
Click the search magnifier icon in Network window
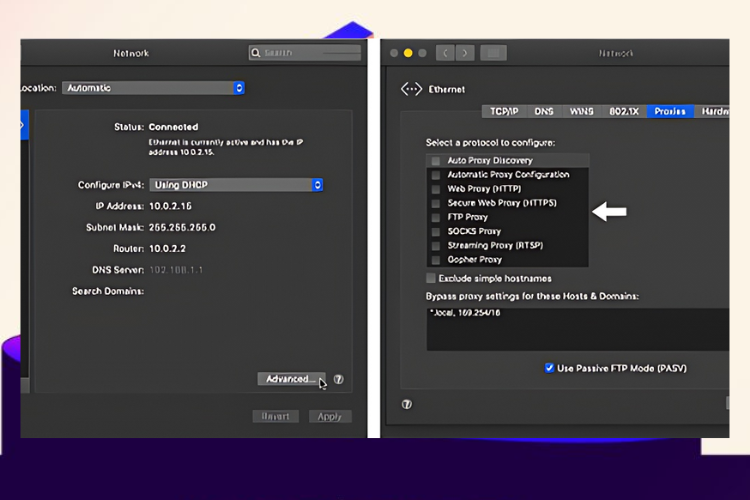(x=256, y=53)
